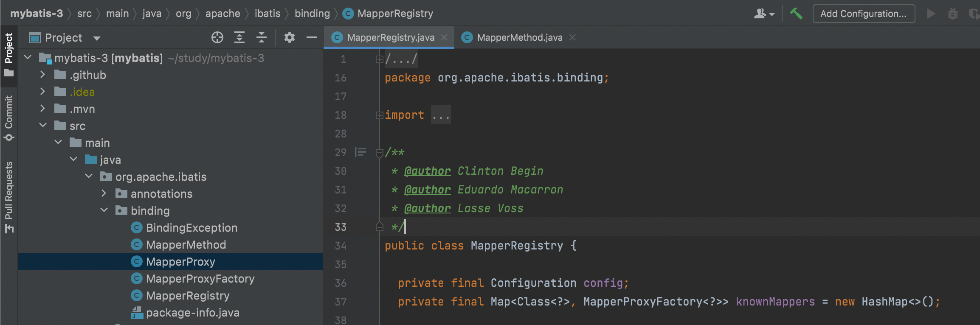Open Project panel settings gear

tap(290, 38)
